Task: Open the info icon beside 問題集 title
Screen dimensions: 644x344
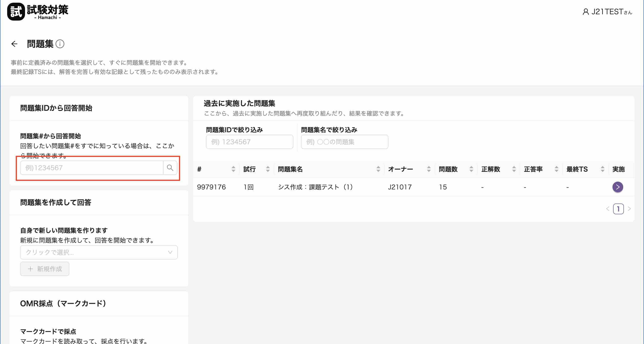Action: [x=60, y=44]
